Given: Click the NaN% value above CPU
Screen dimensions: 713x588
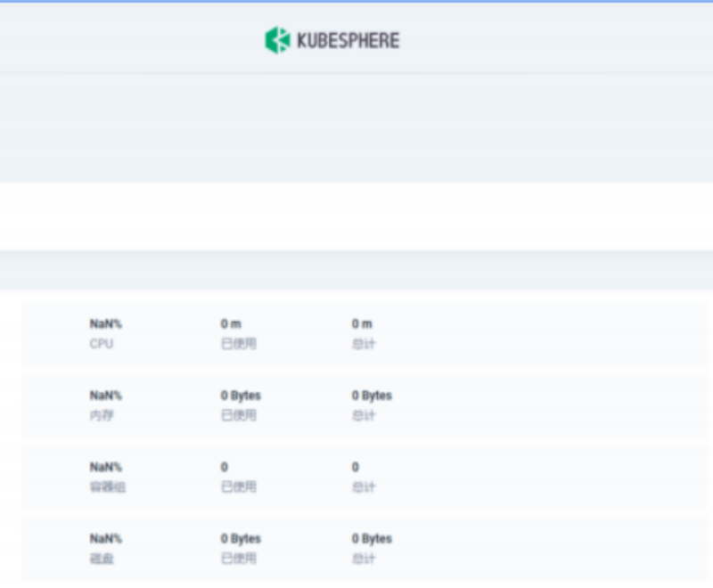Looking at the screenshot, I should pyautogui.click(x=105, y=324).
